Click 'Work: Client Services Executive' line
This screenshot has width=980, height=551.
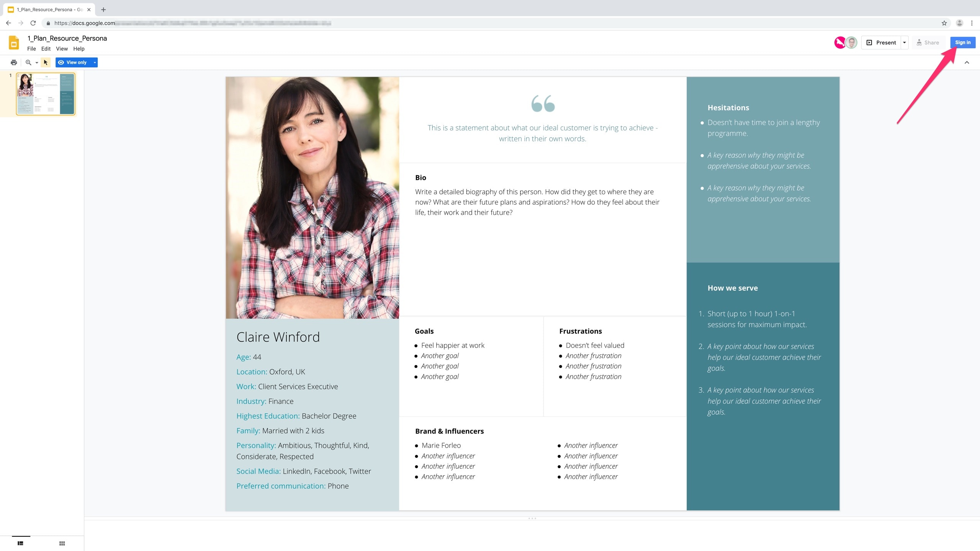tap(287, 386)
